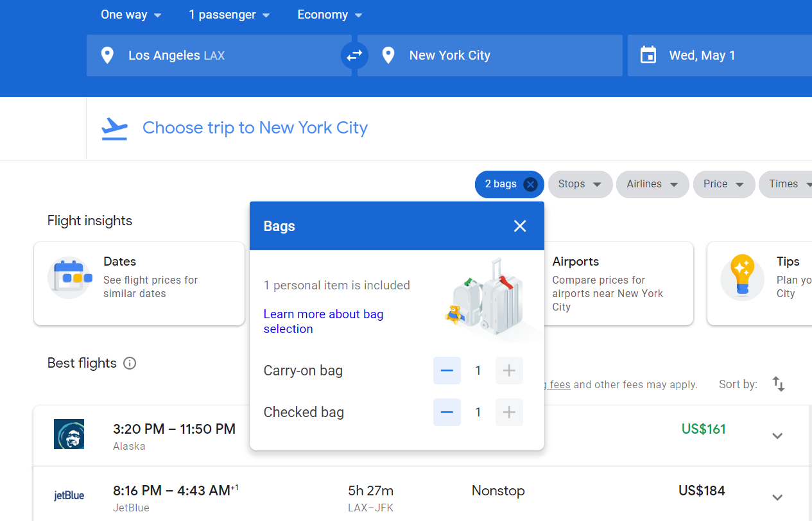
Task: Remove the 2 bags filter via X icon
Action: click(530, 185)
